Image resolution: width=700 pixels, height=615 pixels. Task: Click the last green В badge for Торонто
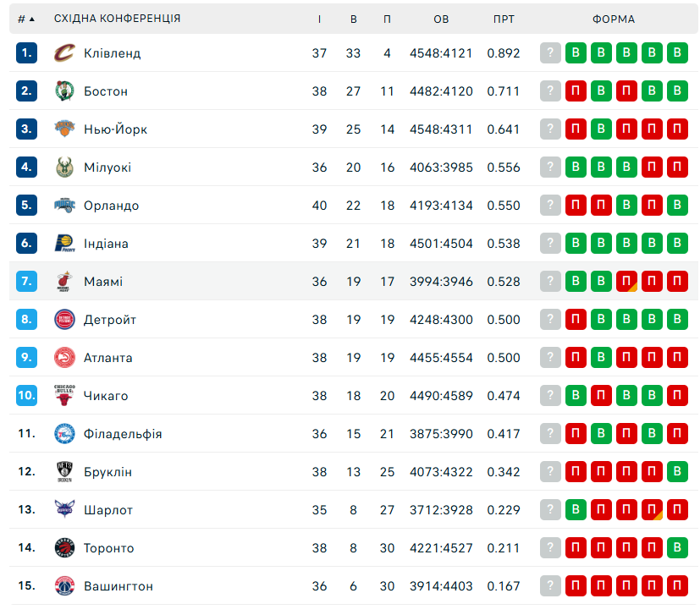coord(678,548)
